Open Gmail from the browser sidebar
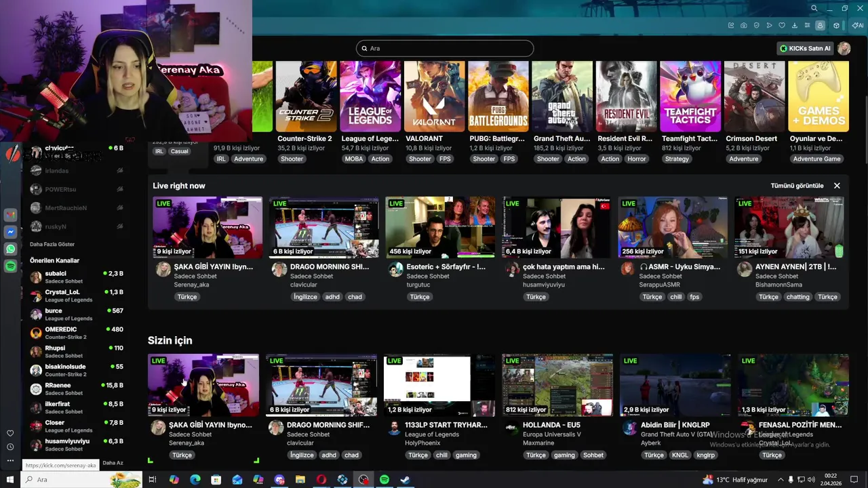The width and height of the screenshot is (868, 488). tap(10, 215)
